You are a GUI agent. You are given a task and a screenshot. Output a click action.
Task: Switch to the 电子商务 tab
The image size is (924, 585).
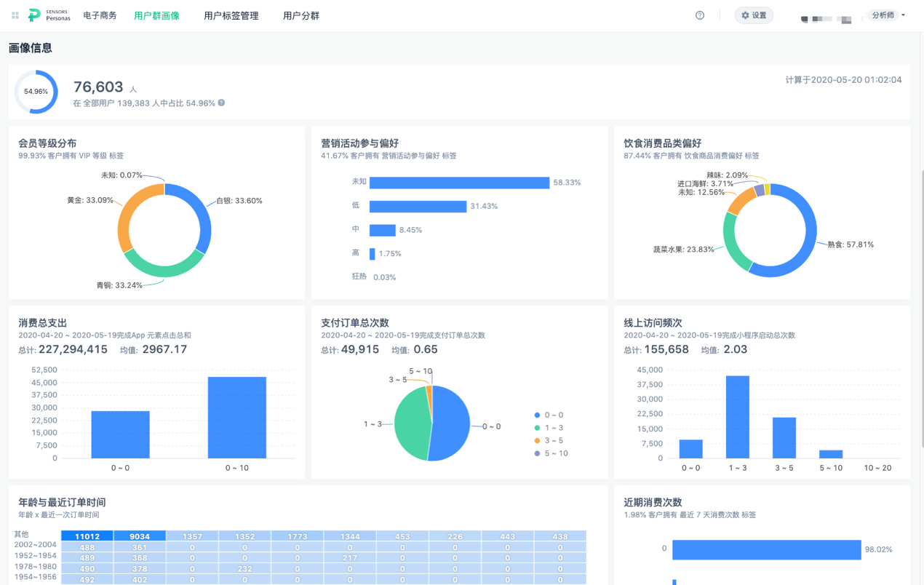coord(100,15)
